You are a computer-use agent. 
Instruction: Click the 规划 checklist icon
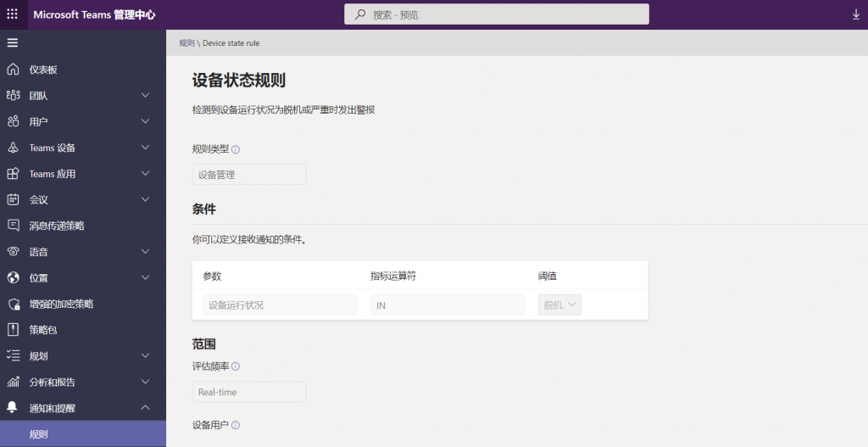[x=13, y=355]
